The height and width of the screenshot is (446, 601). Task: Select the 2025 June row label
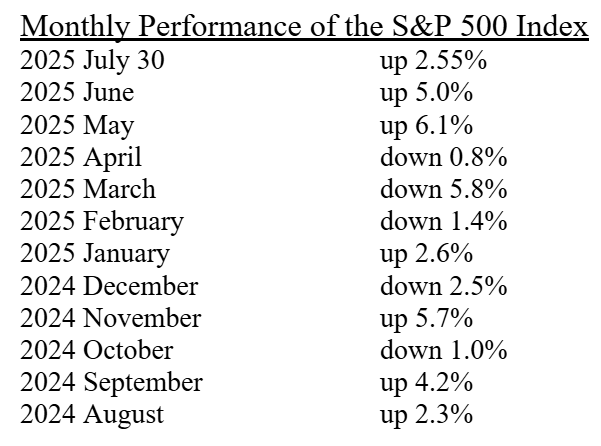(77, 93)
